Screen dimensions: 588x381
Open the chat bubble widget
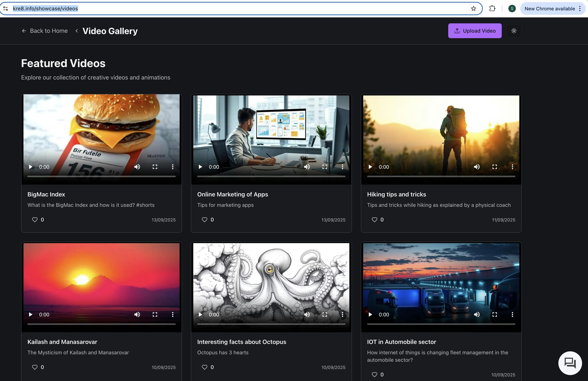coord(570,363)
